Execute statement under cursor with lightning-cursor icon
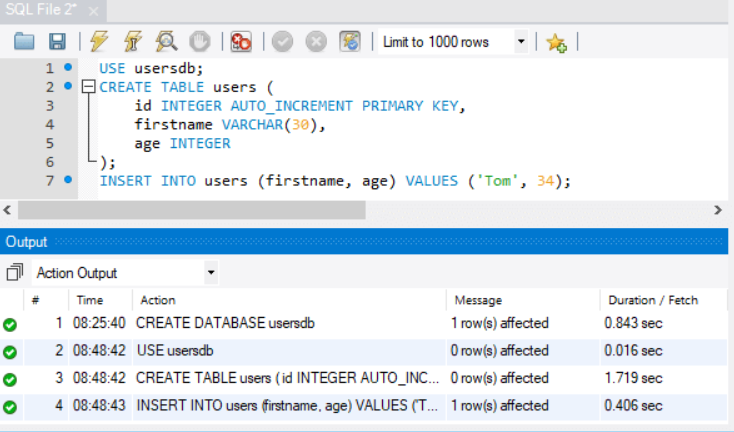This screenshot has height=432, width=734. (133, 42)
